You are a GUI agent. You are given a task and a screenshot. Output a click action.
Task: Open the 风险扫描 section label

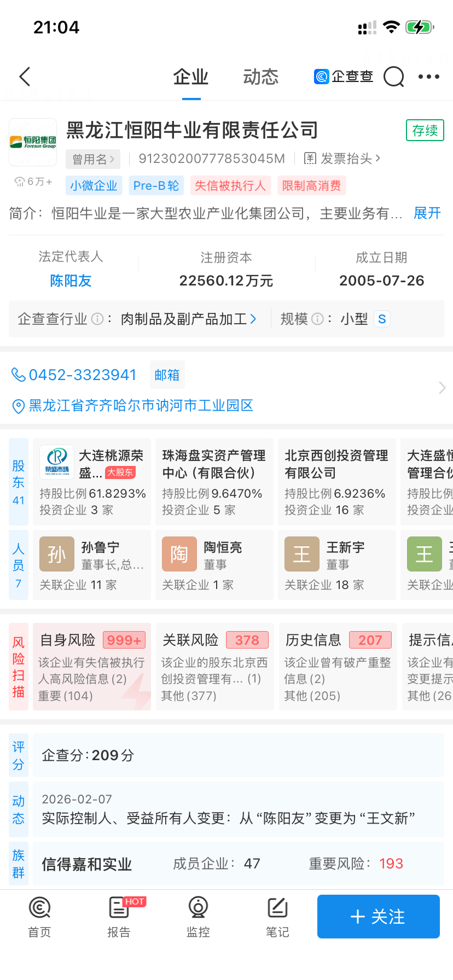click(19, 667)
